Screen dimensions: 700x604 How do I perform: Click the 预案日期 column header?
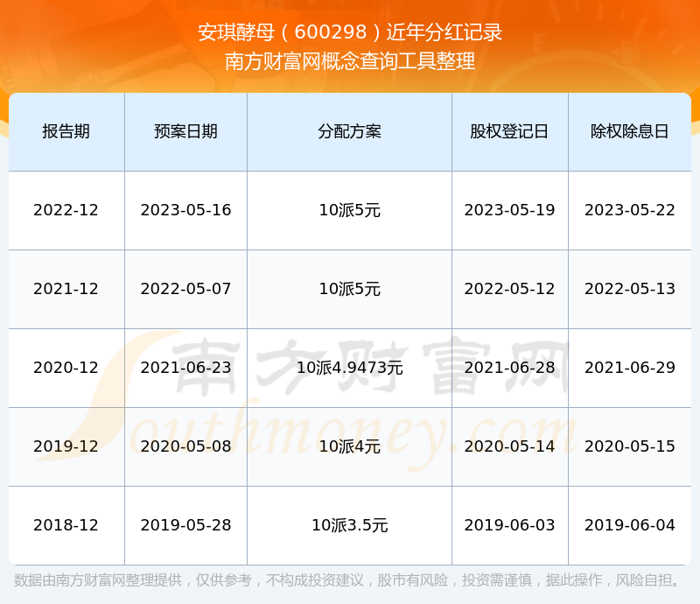[185, 131]
